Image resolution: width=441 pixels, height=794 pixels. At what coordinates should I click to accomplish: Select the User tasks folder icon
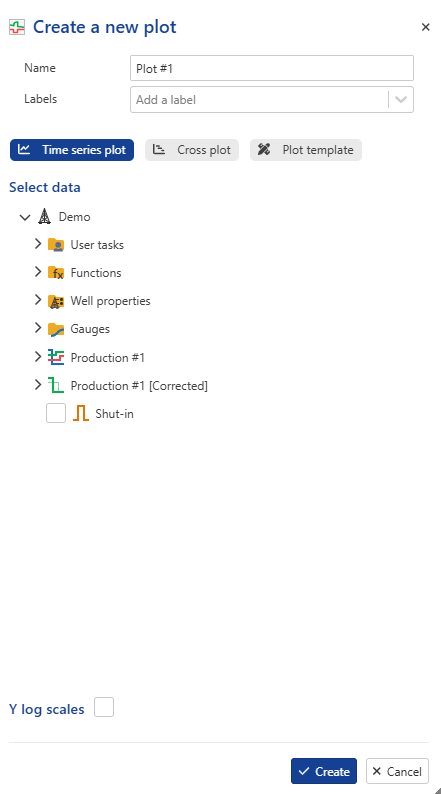click(56, 245)
